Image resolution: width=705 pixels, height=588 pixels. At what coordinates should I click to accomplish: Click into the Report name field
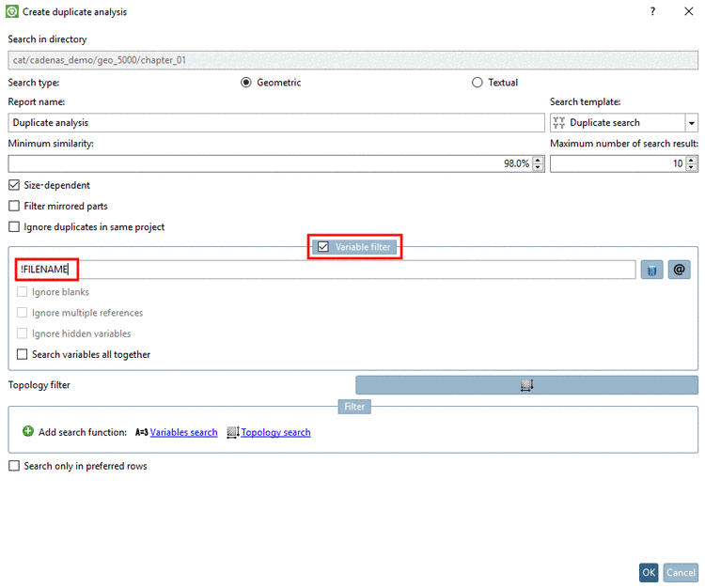[x=276, y=123]
